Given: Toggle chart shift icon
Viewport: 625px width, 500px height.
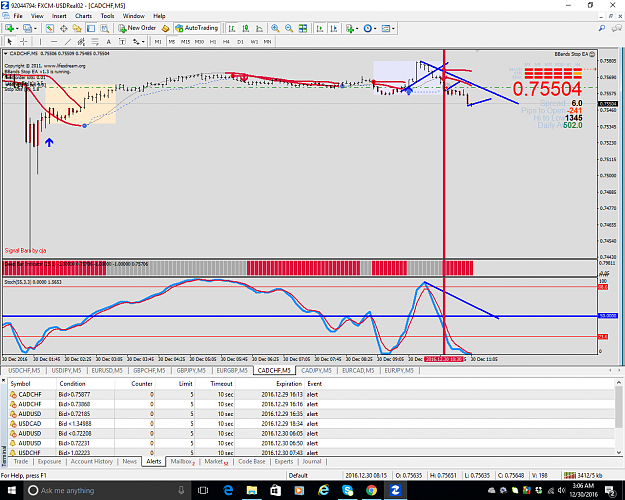Looking at the screenshot, I should click(x=334, y=28).
